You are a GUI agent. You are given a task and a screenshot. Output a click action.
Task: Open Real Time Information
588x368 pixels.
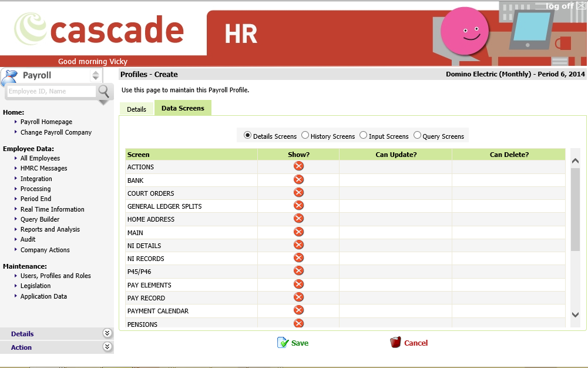[52, 209]
